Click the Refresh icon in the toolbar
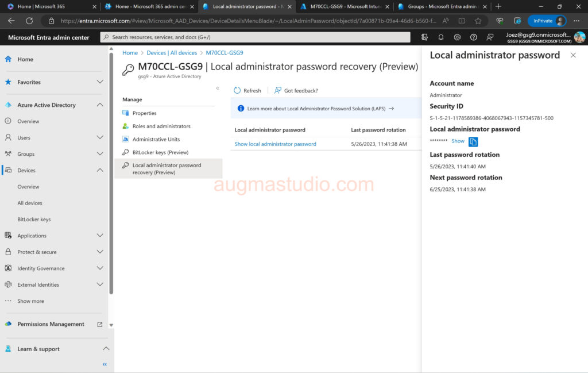Screen dimensions: 588x373 (237, 91)
